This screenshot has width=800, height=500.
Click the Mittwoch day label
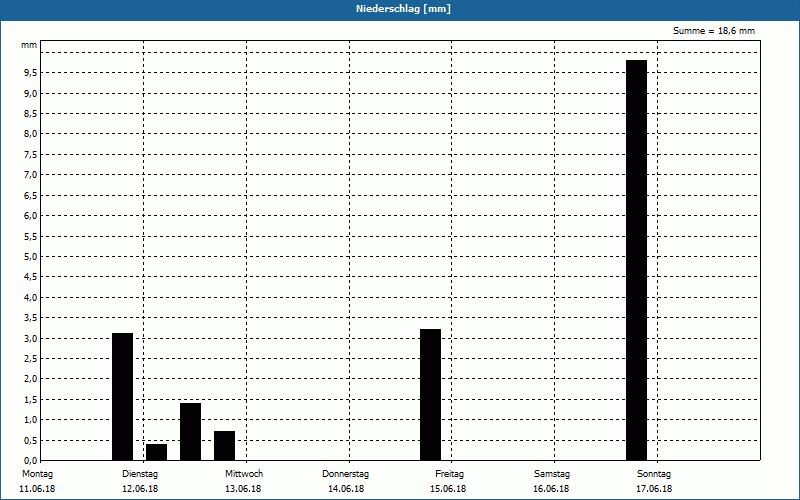244,474
